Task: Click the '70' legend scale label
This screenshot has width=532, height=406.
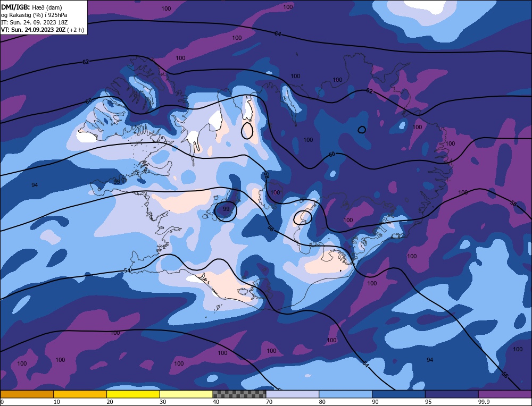Action: pyautogui.click(x=269, y=402)
